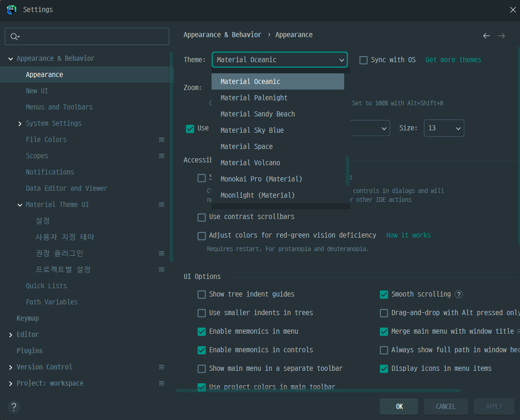This screenshot has height=420, width=520.
Task: Click project-level icon next to Version Control
Action: click(161, 367)
